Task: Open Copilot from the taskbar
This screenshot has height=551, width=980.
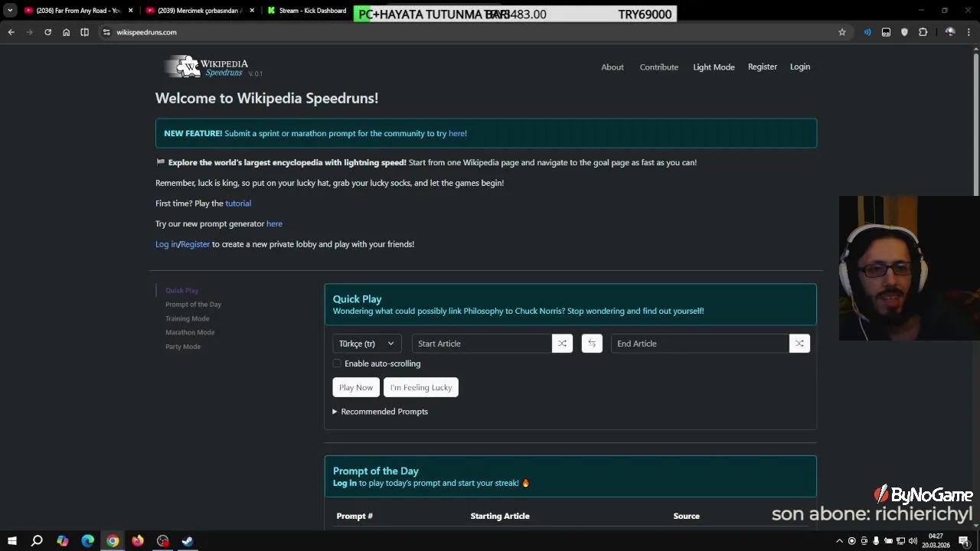Action: coord(62,541)
